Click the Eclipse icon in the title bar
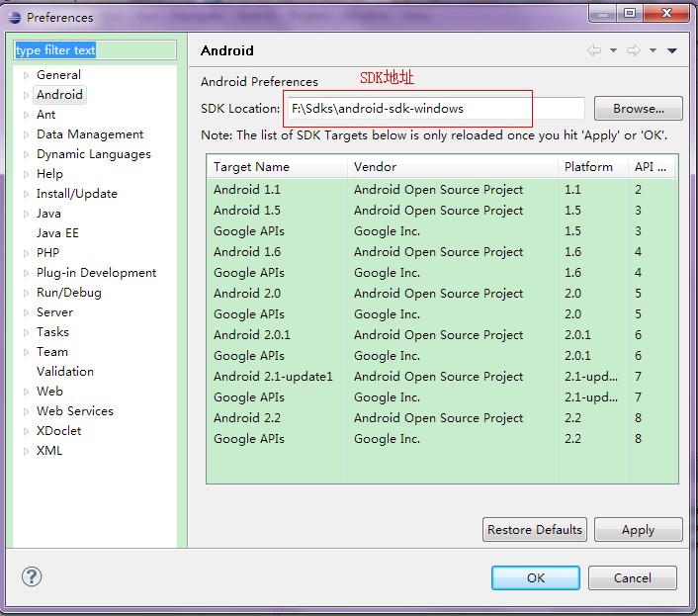Viewport: 698px width, 616px height. (15, 18)
